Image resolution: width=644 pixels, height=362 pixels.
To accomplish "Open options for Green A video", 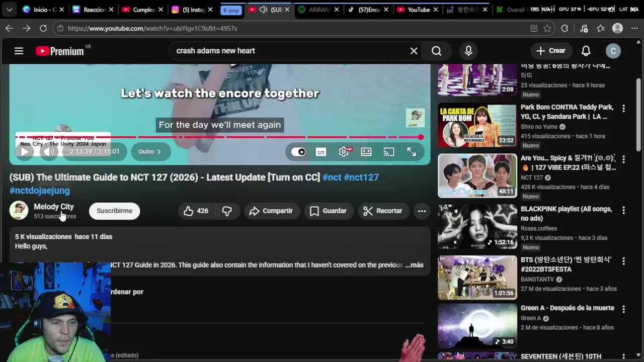I will [623, 309].
